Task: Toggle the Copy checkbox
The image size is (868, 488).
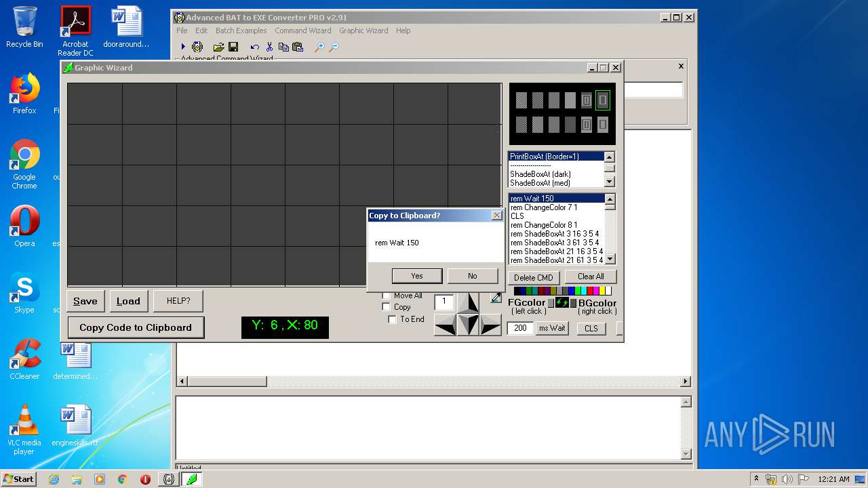Action: click(x=387, y=307)
